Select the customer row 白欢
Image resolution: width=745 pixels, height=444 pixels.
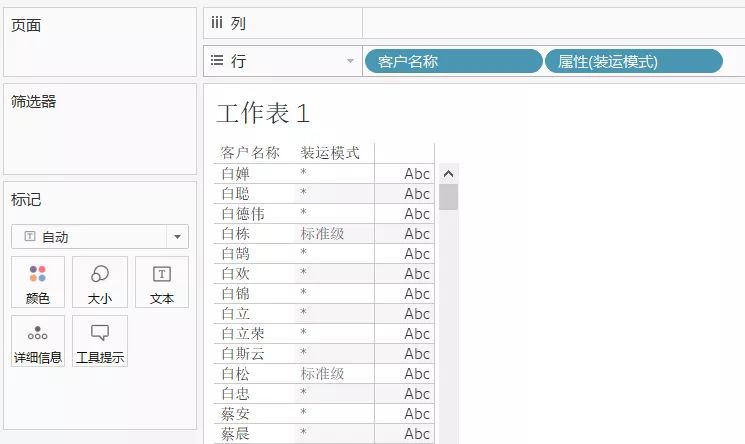click(x=236, y=274)
